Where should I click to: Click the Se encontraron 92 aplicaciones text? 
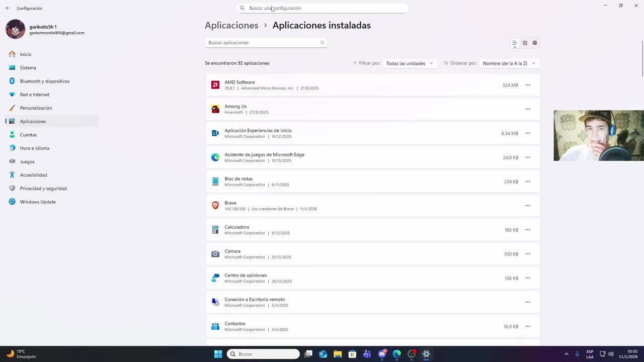point(237,63)
